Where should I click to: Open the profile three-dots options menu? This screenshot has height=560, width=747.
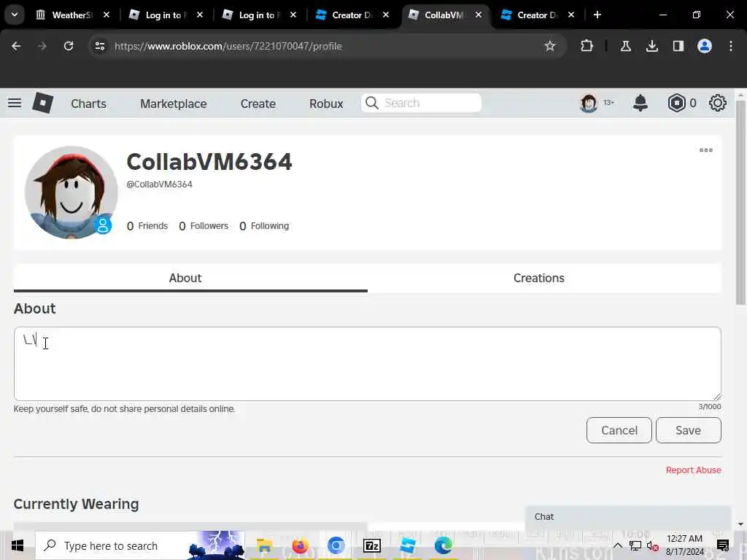[705, 150]
